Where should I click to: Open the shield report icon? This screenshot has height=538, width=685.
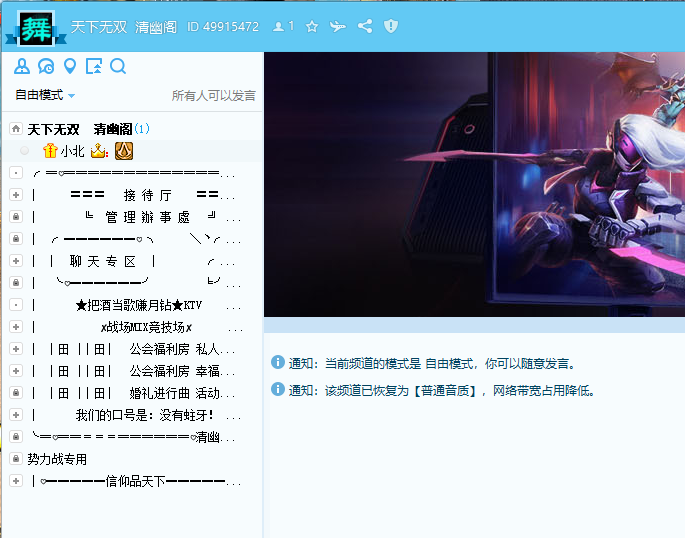[391, 26]
